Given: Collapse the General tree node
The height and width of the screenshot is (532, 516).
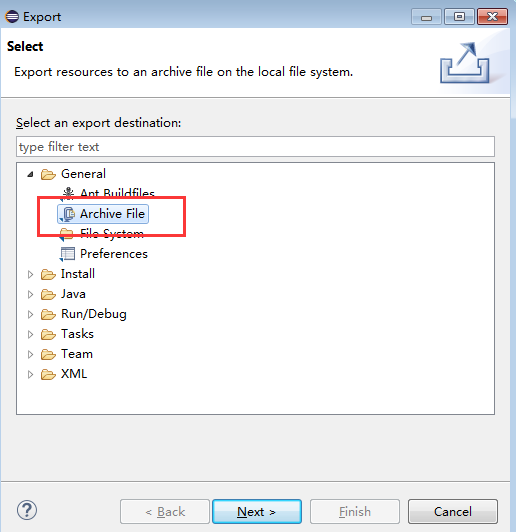Looking at the screenshot, I should click(x=31, y=174).
